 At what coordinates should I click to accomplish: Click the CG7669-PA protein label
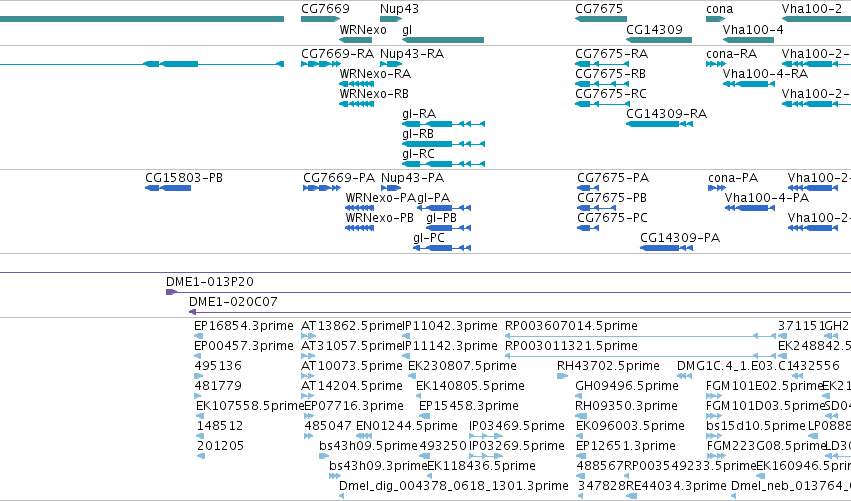pos(339,178)
